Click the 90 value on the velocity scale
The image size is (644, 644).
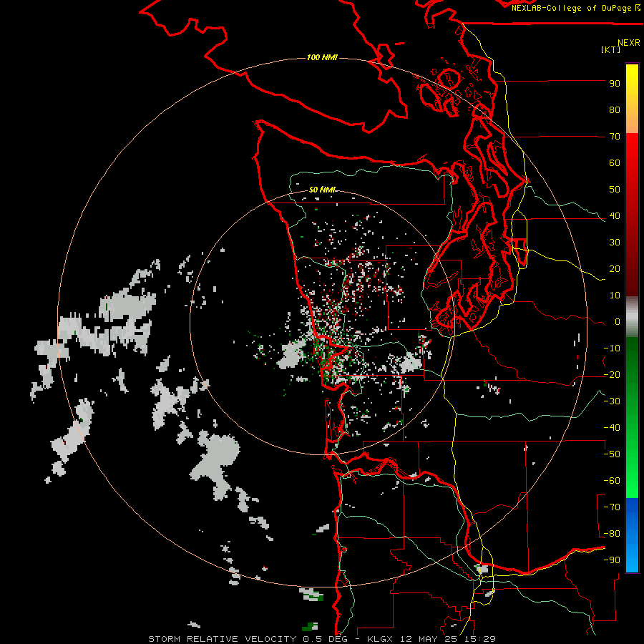615,84
